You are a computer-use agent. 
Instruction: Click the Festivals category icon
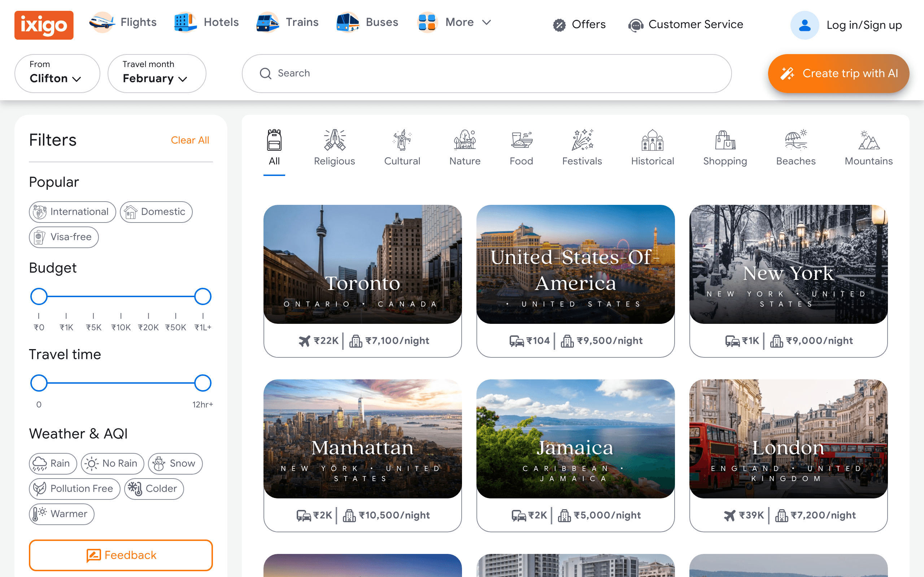click(582, 140)
